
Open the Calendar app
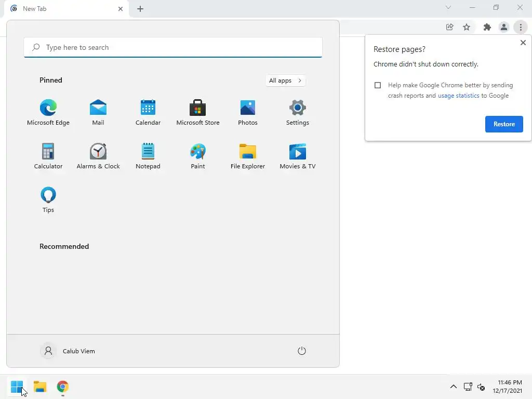[148, 112]
